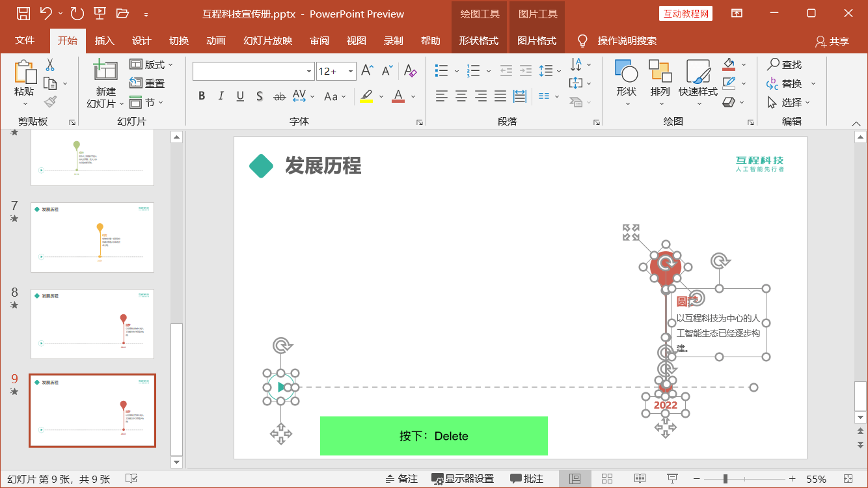Clear all formatting icon
The height and width of the screenshot is (488, 868).
410,70
